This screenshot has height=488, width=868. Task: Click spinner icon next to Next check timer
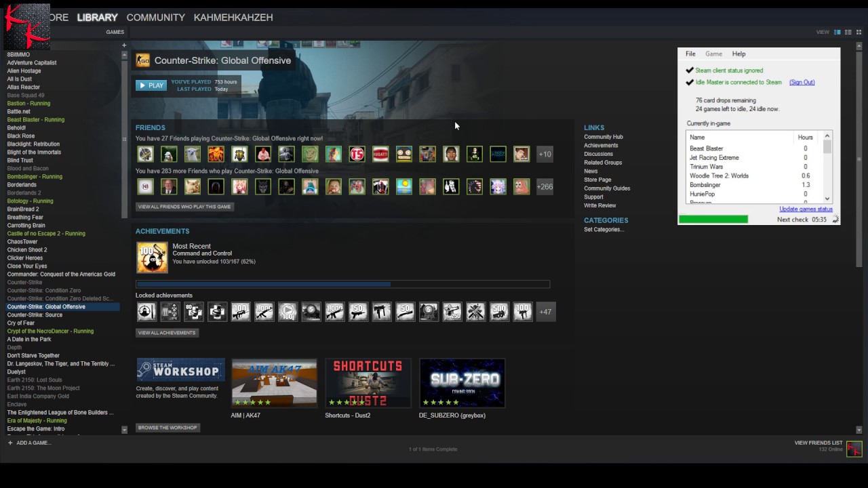coord(835,220)
